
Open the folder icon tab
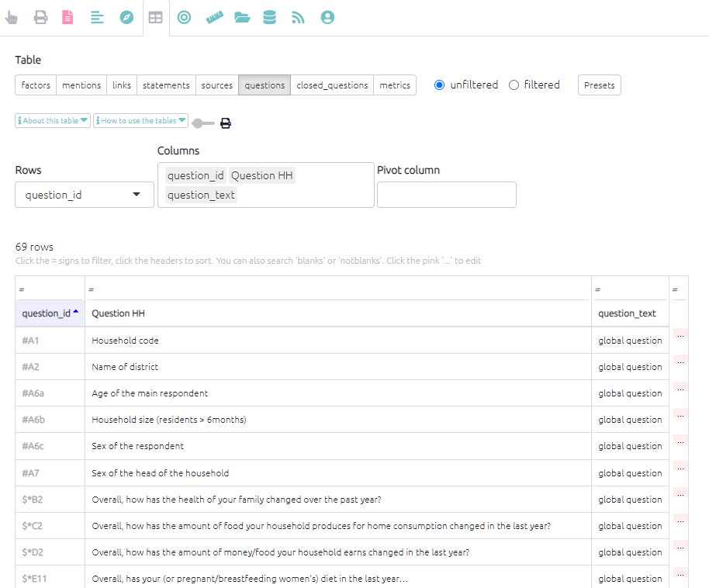click(242, 17)
